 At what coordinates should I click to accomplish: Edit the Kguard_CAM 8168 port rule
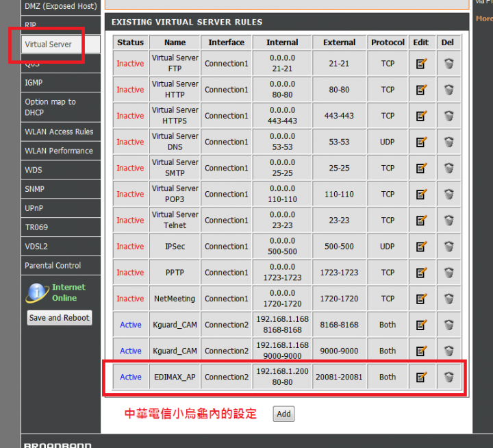[x=421, y=325]
